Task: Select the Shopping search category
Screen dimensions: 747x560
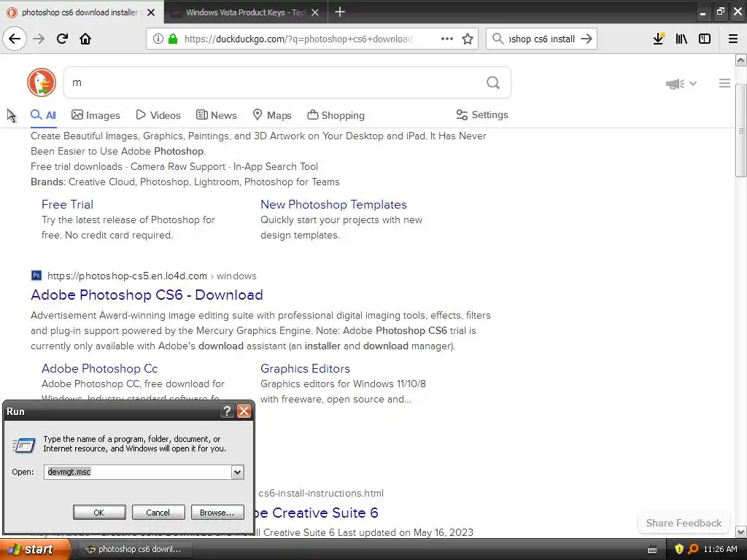Action: pos(336,114)
